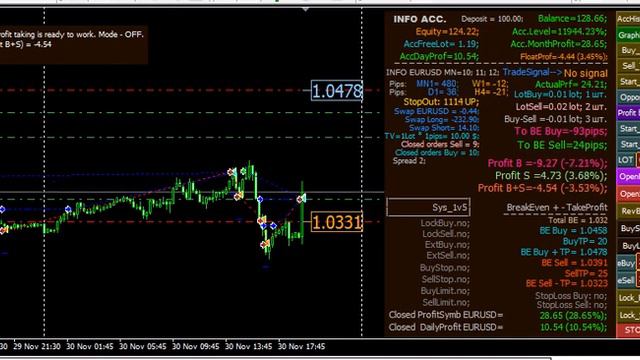Click the AccFreeLot= 1.19 value

click(x=441, y=44)
